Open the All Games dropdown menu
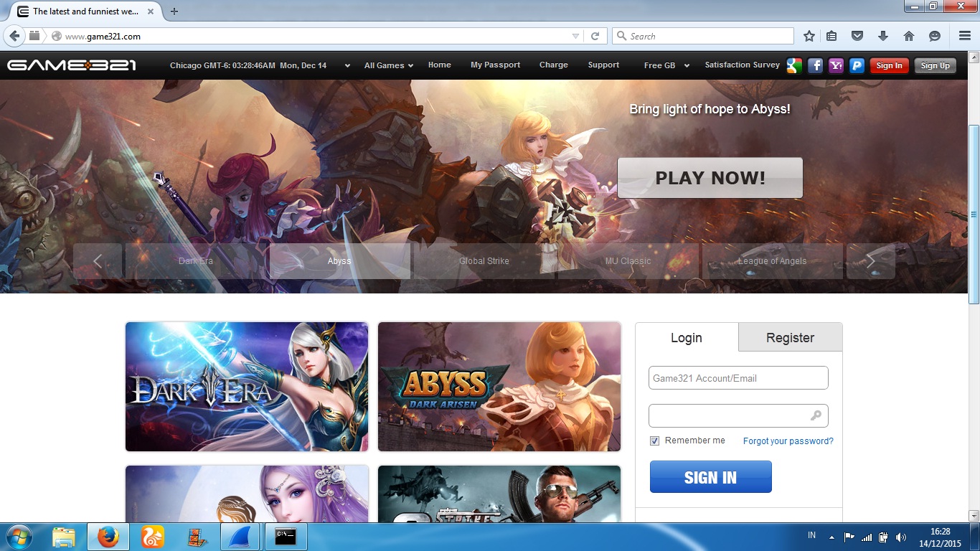Screen dimensions: 980x551 [x=389, y=65]
